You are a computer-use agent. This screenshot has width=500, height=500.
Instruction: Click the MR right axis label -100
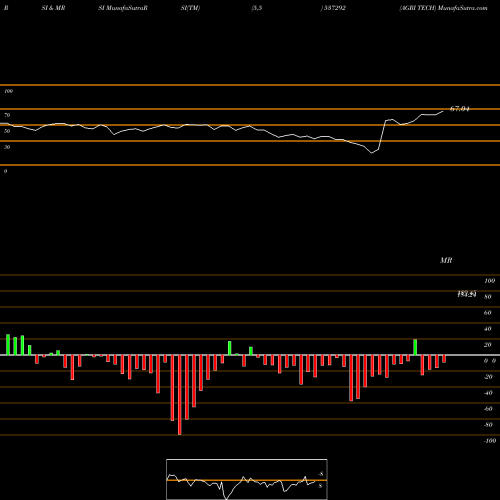click(490, 441)
